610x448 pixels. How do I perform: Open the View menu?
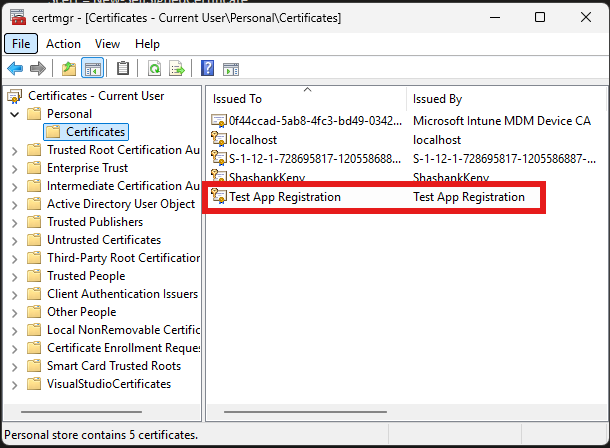[x=107, y=44]
